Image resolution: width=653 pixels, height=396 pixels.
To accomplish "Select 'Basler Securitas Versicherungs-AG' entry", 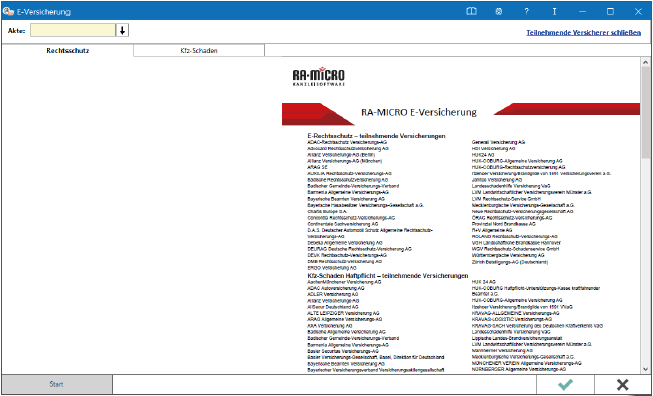I will pyautogui.click(x=343, y=351).
